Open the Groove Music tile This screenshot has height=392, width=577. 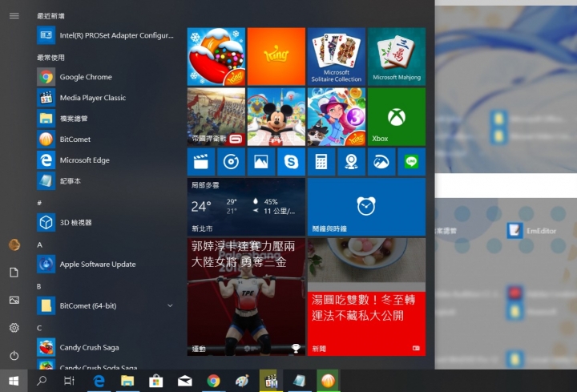tap(231, 162)
